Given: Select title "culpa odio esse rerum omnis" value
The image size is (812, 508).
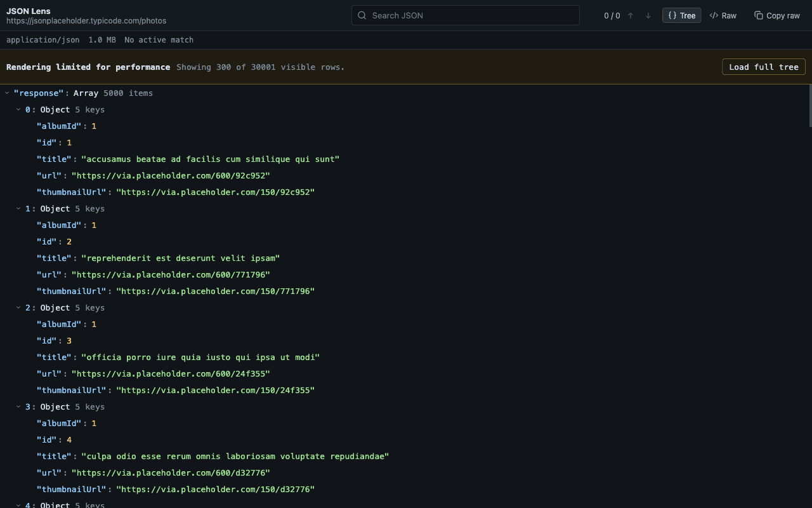Looking at the screenshot, I should (x=235, y=456).
